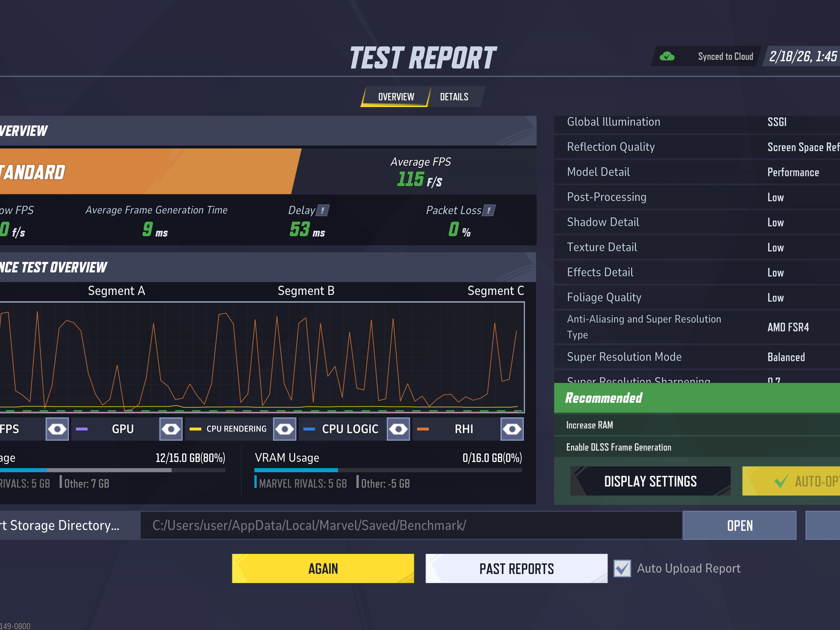Click the 53 ms Delay value
Screen dimensions: 840x630
307,230
